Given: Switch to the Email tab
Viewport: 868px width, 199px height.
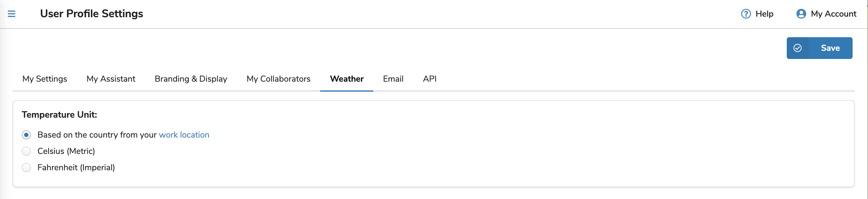Looking at the screenshot, I should (393, 79).
